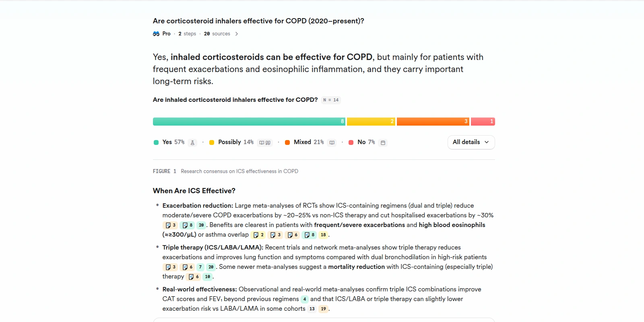This screenshot has width=644, height=322.
Task: Select the orange Mixed bar segment
Action: 433,122
